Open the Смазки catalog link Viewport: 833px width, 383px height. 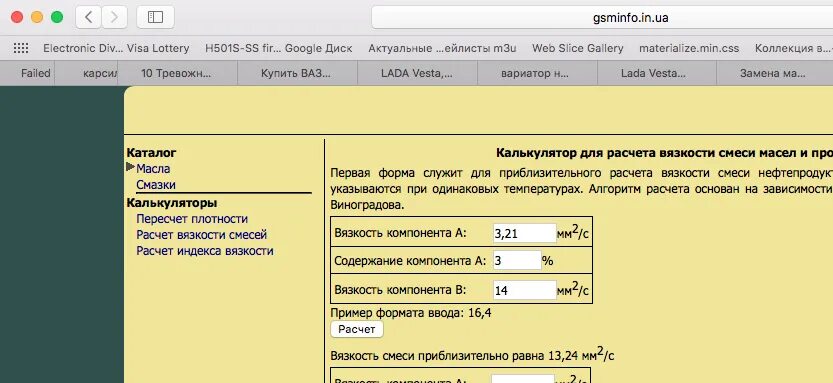(156, 185)
